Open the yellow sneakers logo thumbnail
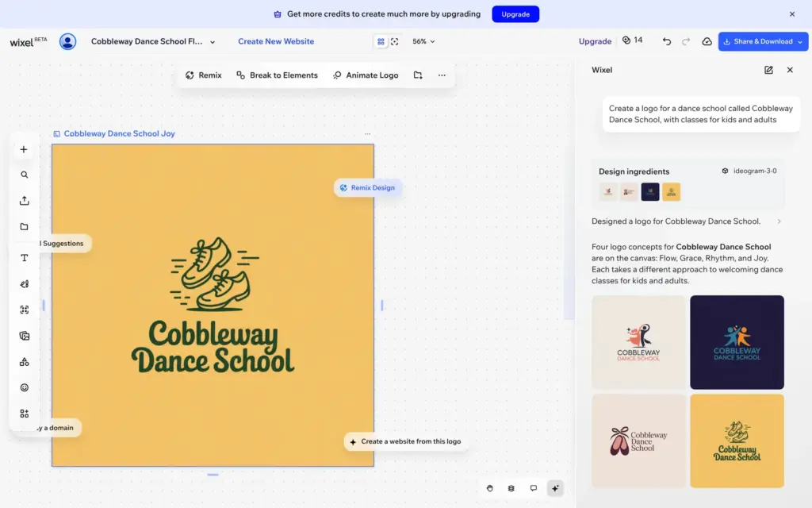The width and height of the screenshot is (812, 508). point(737,441)
